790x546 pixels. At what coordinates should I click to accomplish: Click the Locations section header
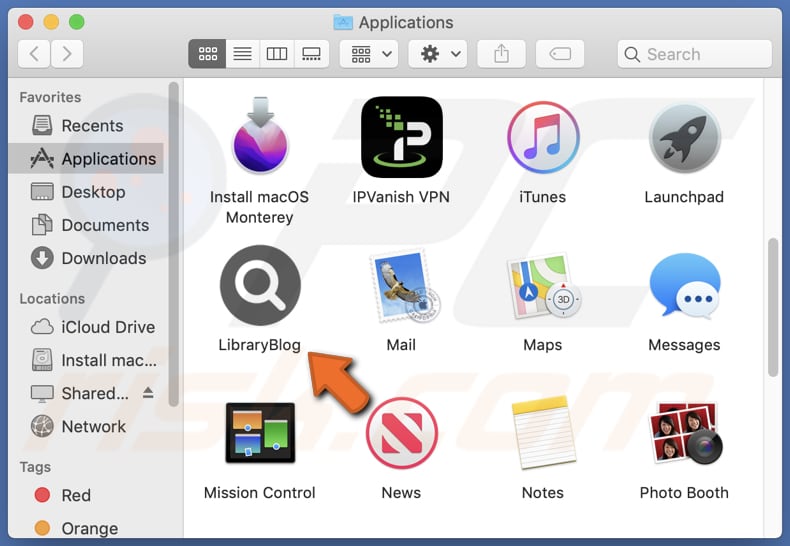(x=52, y=299)
